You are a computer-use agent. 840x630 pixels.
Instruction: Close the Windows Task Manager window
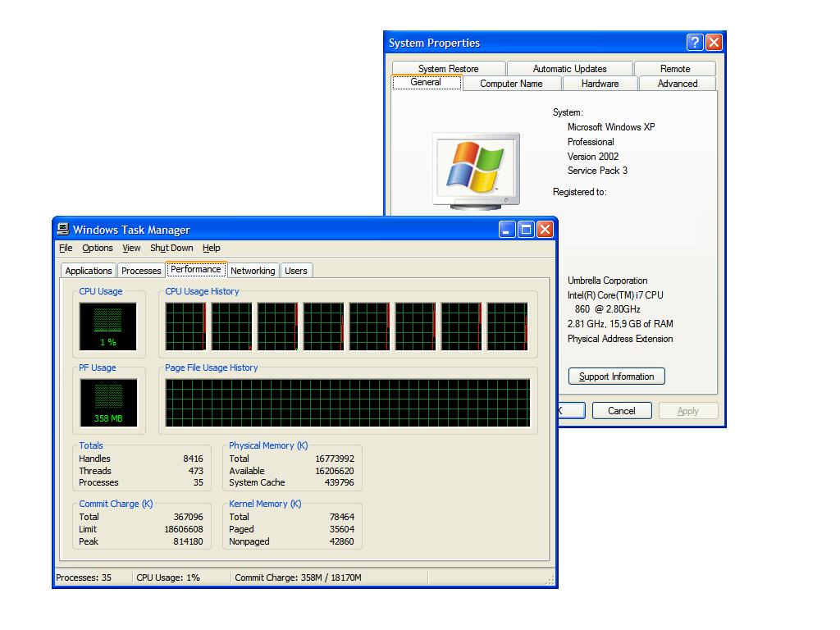point(545,230)
